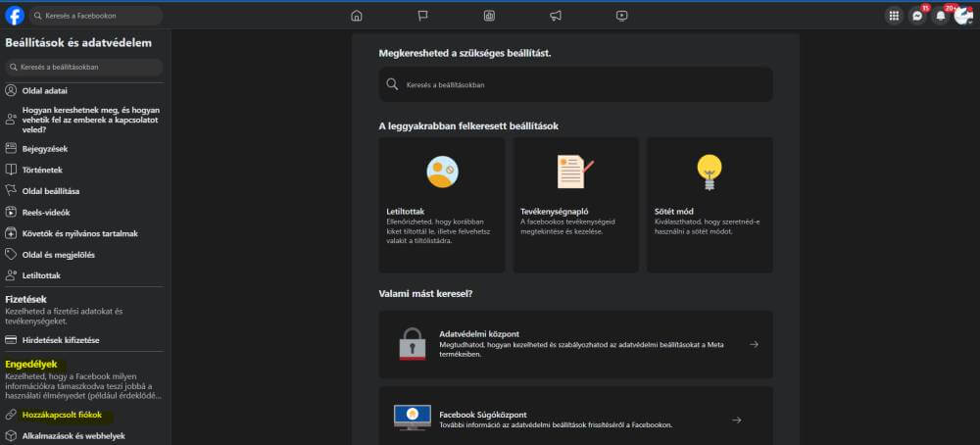
Task: Click the Letiltottak card title
Action: 406,212
